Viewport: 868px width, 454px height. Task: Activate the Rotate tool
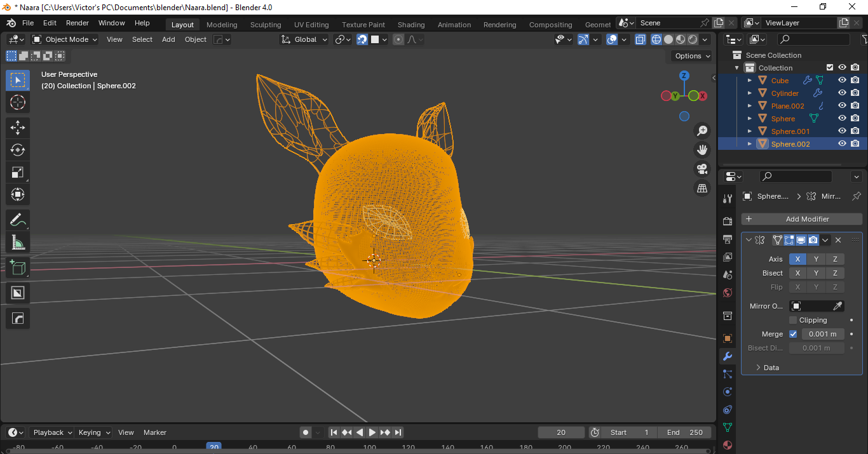[x=18, y=150]
